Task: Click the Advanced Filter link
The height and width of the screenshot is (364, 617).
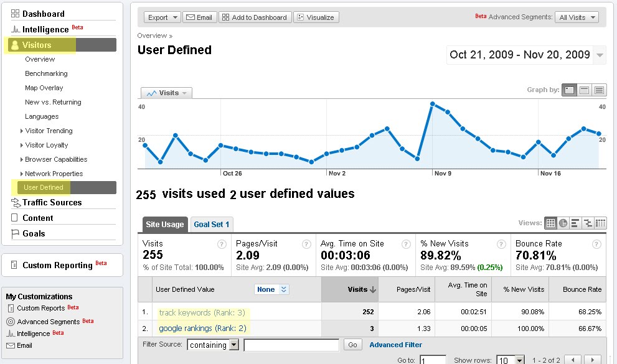Action: pos(395,344)
